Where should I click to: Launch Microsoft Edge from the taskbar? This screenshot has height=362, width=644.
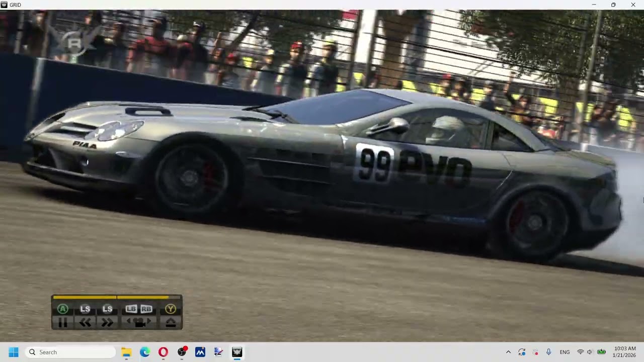click(145, 352)
